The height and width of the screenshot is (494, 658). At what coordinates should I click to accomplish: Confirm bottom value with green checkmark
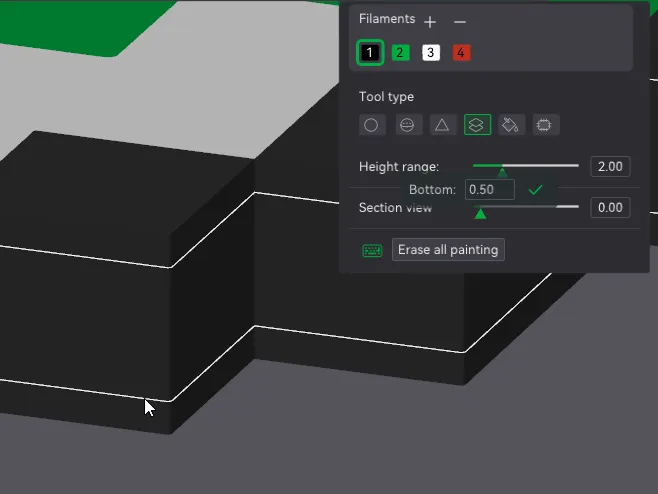point(535,190)
